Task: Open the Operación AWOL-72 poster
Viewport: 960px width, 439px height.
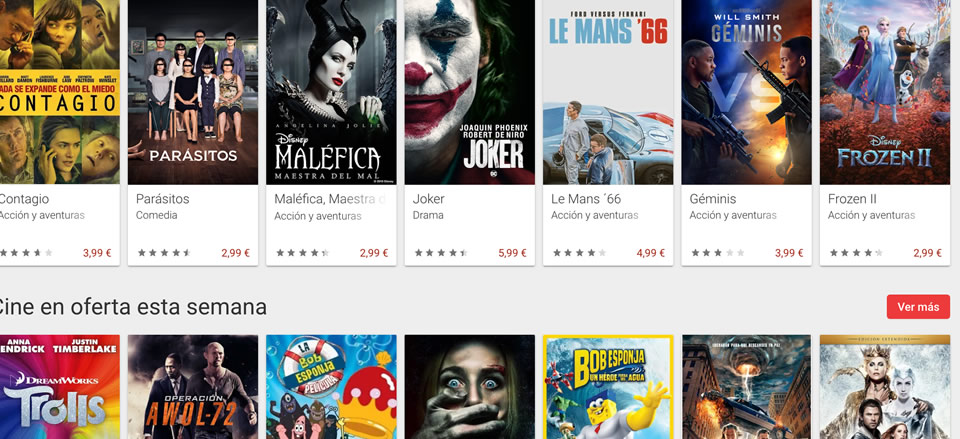Action: (x=193, y=387)
